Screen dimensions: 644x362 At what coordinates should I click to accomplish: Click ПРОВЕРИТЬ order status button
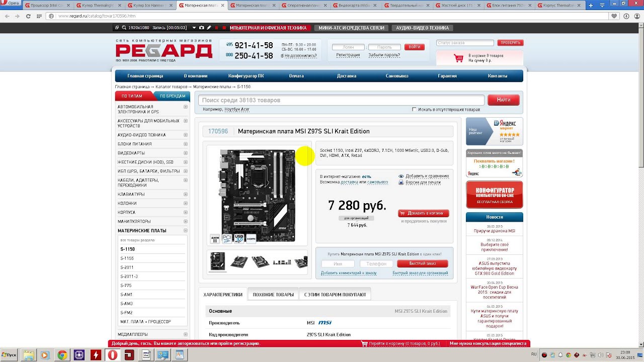pos(510,43)
